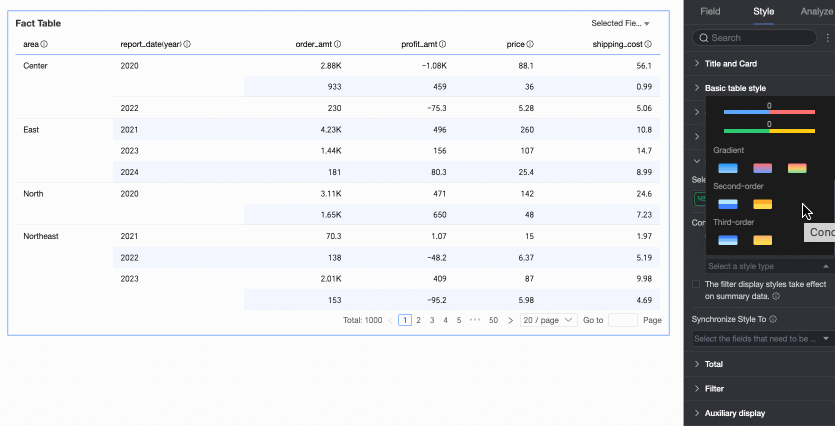Click the Total: 1000 label
Image resolution: width=835 pixels, height=426 pixels.
click(363, 321)
